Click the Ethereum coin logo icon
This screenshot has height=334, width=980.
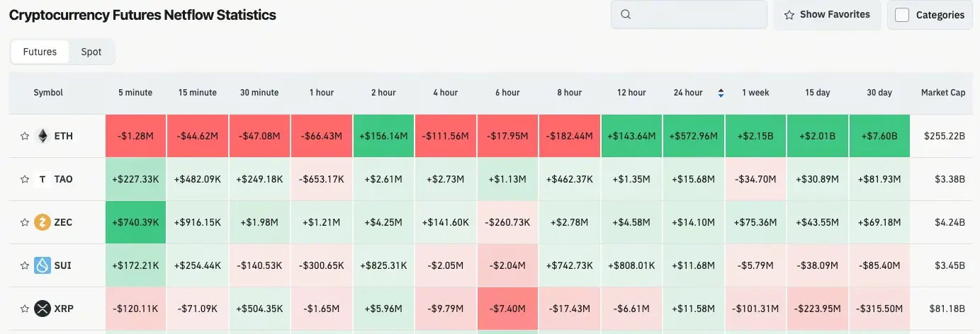pos(43,136)
